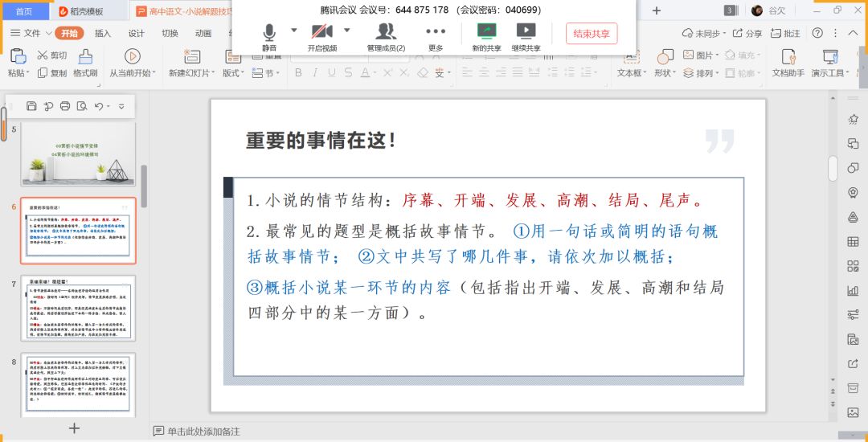Click the save icon in quick toolbar
This screenshot has width=868, height=442.
click(31, 106)
